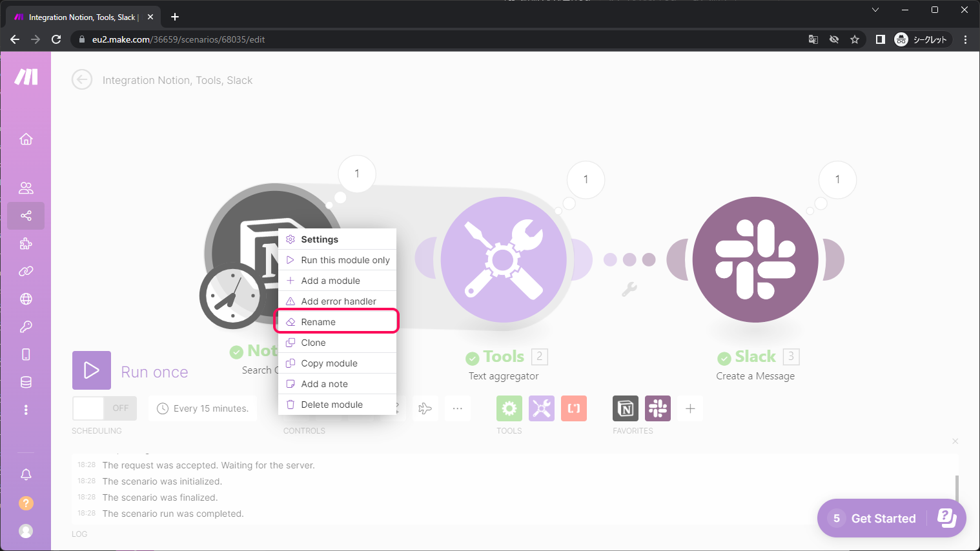Open the Get Started guide button

point(892,518)
